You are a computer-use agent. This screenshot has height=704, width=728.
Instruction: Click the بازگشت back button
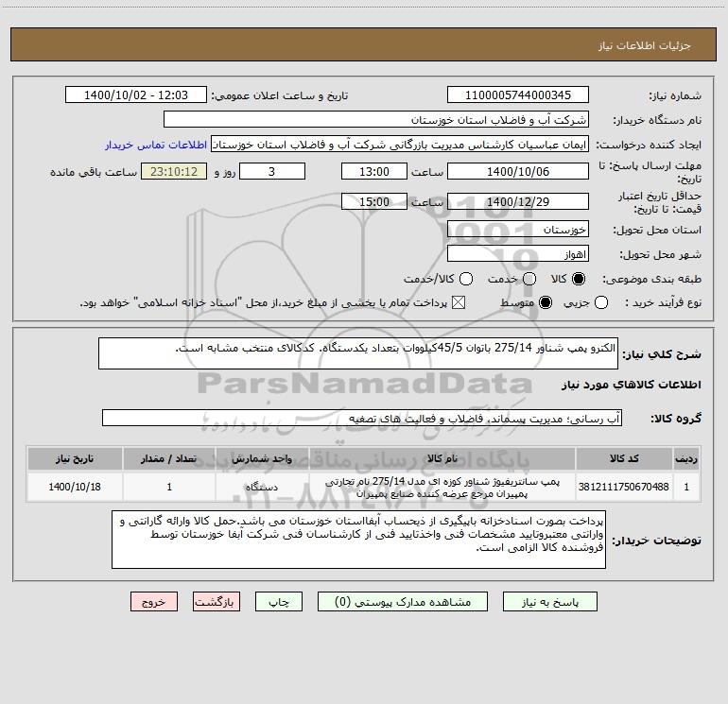pyautogui.click(x=217, y=602)
